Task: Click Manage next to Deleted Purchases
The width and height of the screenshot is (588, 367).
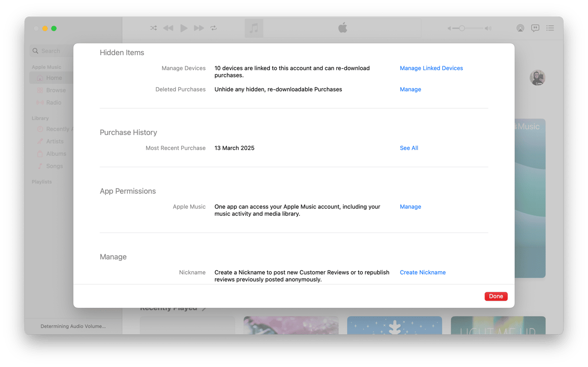Action: coord(411,89)
